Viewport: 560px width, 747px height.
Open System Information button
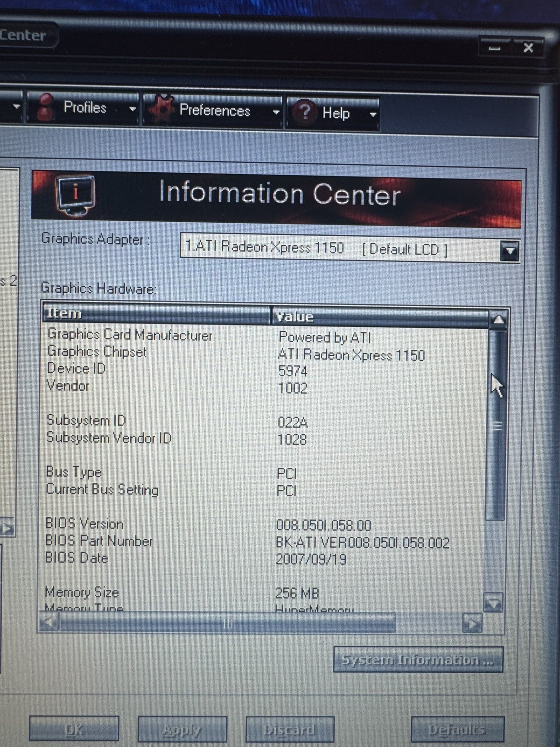[418, 660]
